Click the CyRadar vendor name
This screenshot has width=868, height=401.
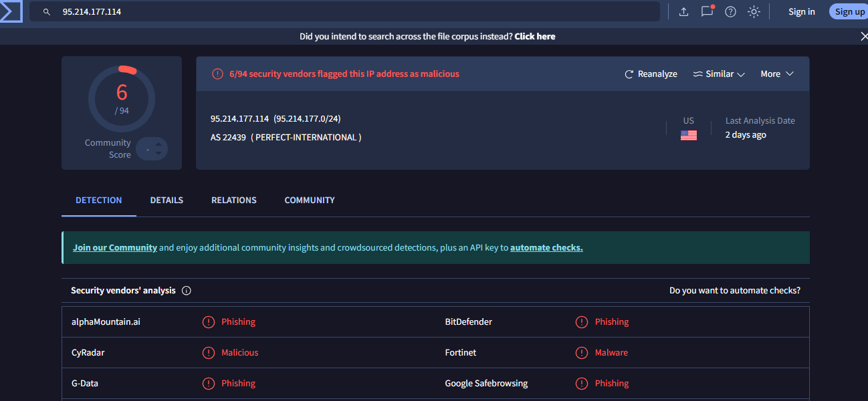(x=88, y=353)
